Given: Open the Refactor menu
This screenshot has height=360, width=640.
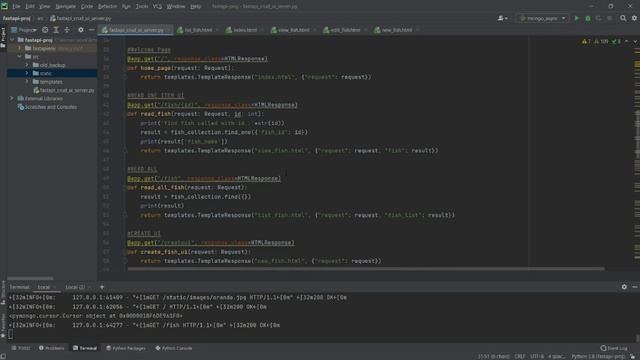Looking at the screenshot, I should (107, 7).
